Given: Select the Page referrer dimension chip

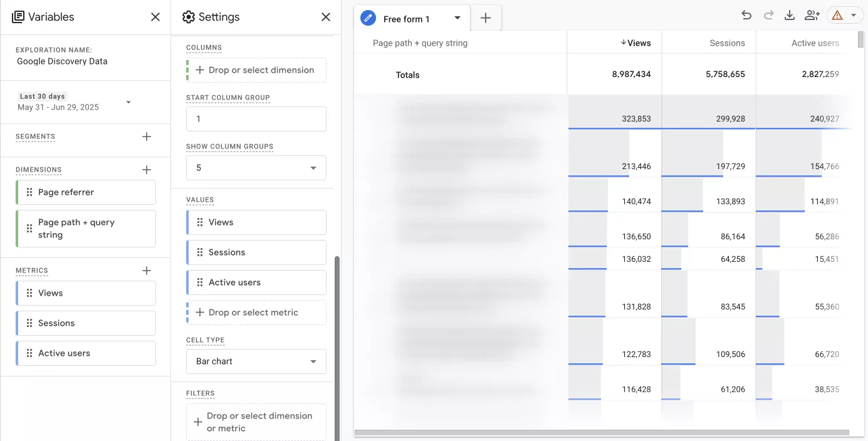Looking at the screenshot, I should click(86, 192).
